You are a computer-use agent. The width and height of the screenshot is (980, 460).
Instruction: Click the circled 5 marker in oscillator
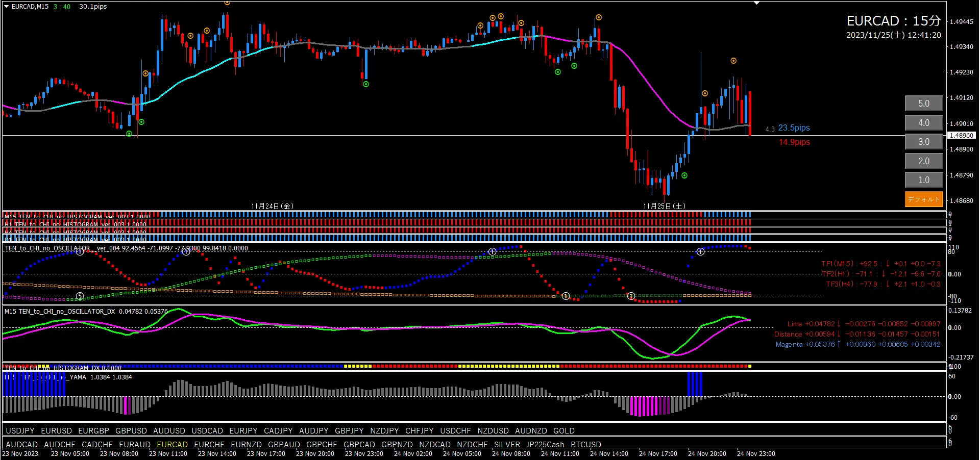pos(80,296)
